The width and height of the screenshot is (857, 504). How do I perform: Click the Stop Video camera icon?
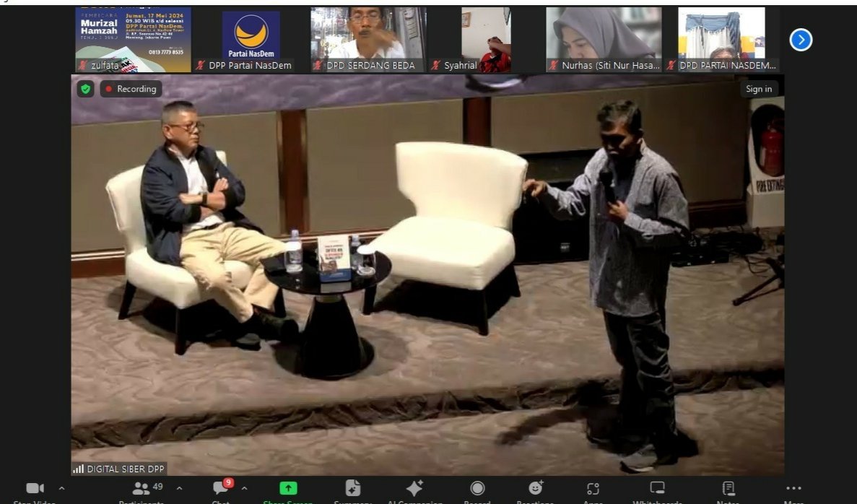click(35, 489)
